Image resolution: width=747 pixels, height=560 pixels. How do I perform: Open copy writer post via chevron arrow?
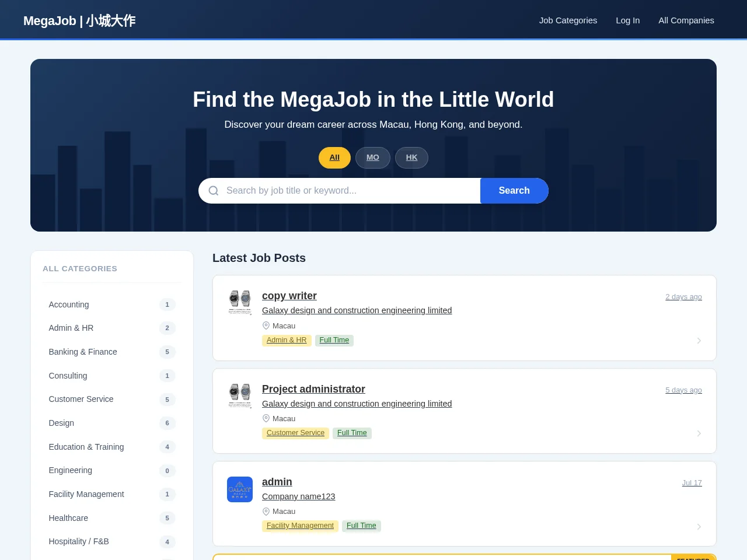click(x=699, y=341)
